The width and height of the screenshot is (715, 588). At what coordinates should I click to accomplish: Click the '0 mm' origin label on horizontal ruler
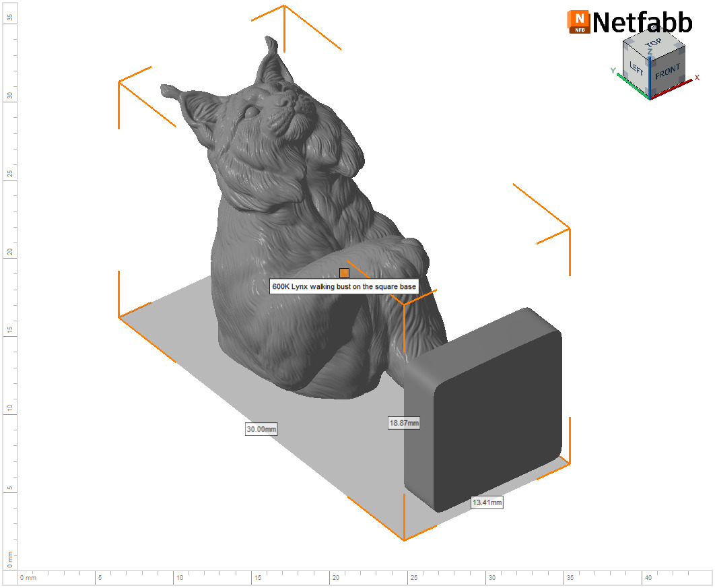click(x=28, y=577)
